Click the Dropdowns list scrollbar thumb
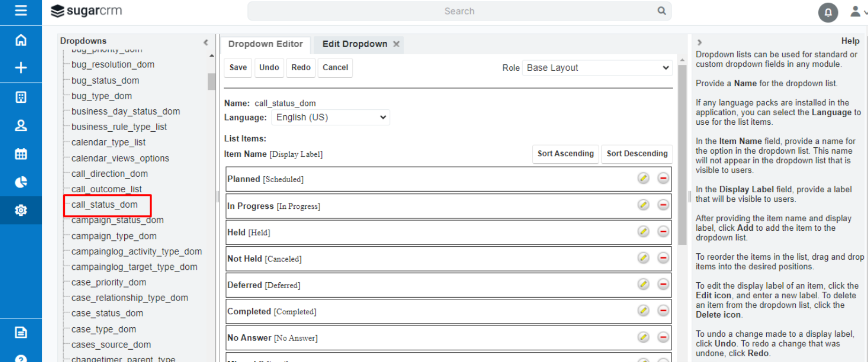Image resolution: width=868 pixels, height=362 pixels. pyautogui.click(x=212, y=81)
